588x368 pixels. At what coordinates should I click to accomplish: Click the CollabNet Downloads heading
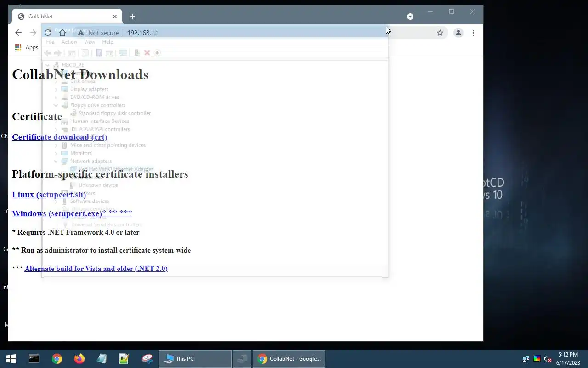tap(80, 75)
